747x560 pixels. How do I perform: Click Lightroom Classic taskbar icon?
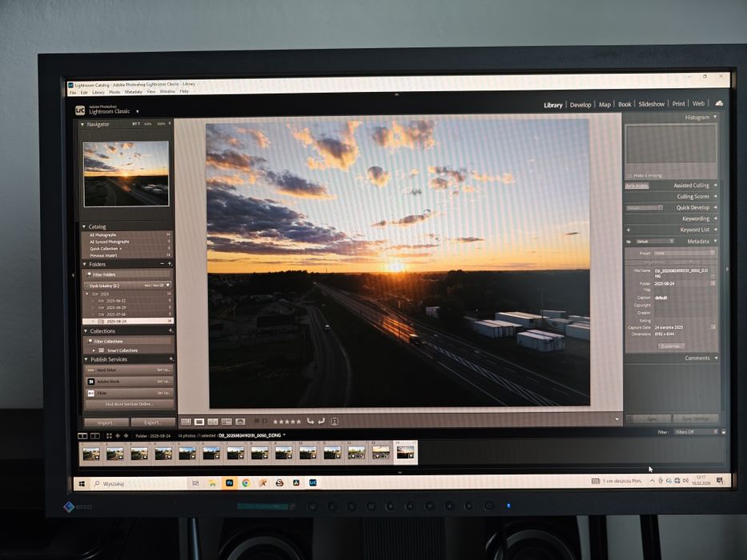pos(313,482)
